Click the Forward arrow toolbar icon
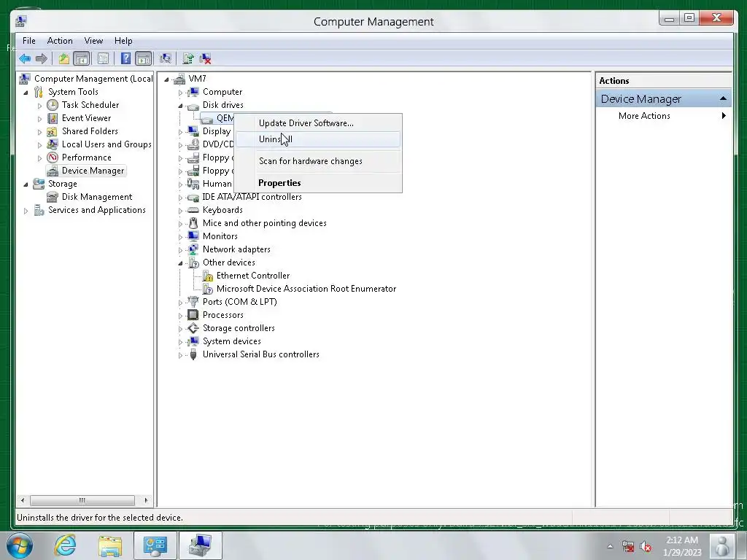The width and height of the screenshot is (747, 560). point(42,58)
